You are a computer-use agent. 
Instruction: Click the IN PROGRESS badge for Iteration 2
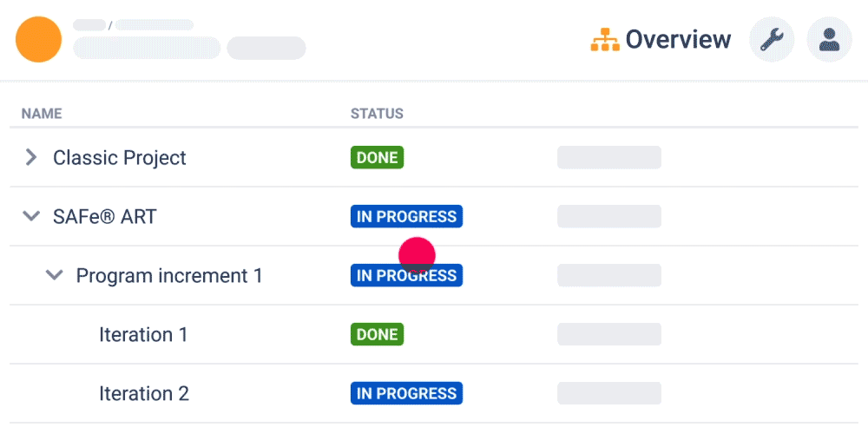[x=406, y=393]
